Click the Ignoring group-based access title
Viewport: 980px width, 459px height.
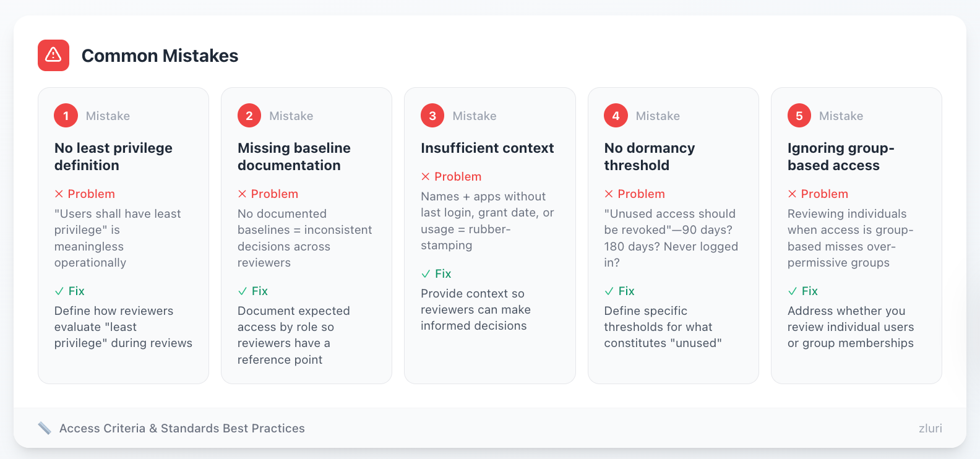pos(840,157)
